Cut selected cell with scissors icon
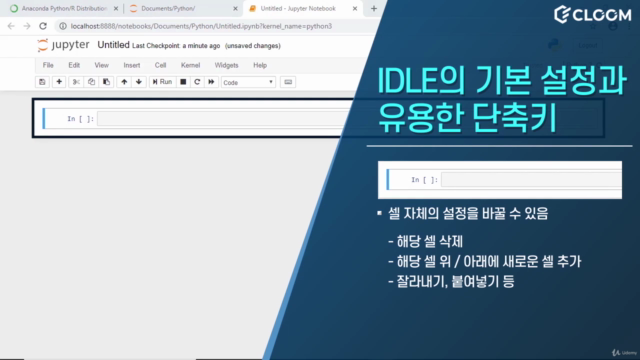 (76, 82)
